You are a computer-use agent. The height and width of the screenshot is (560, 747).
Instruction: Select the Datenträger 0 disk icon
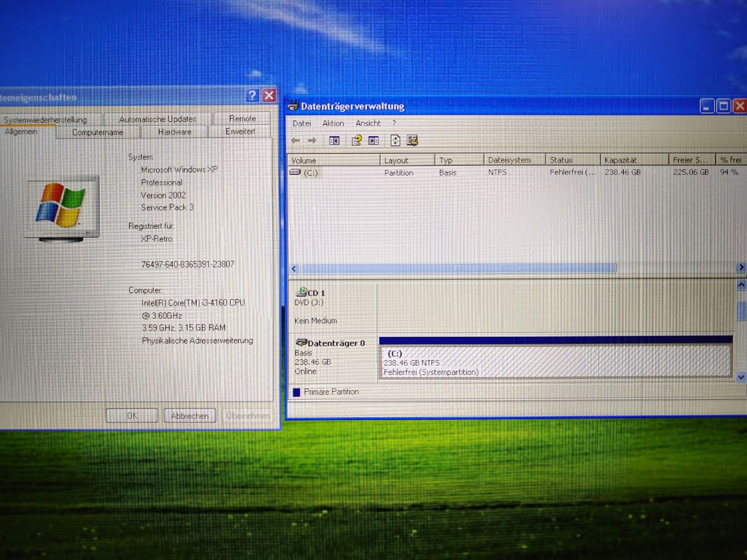pos(301,342)
